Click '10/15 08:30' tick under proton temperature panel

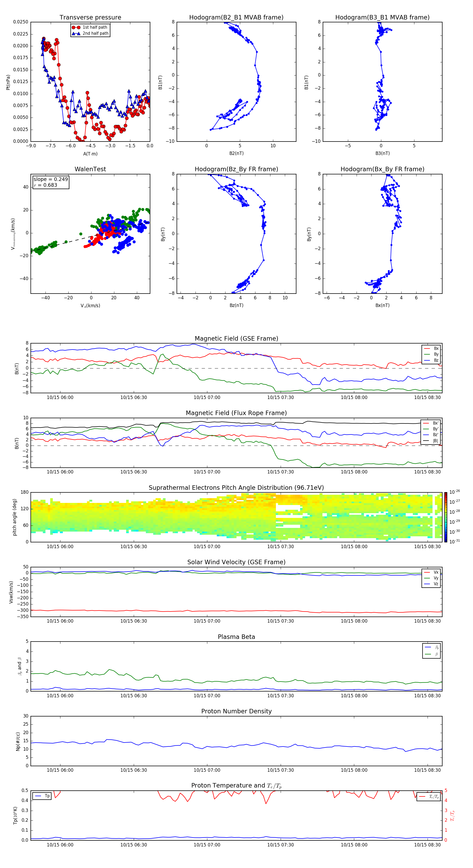427,845
